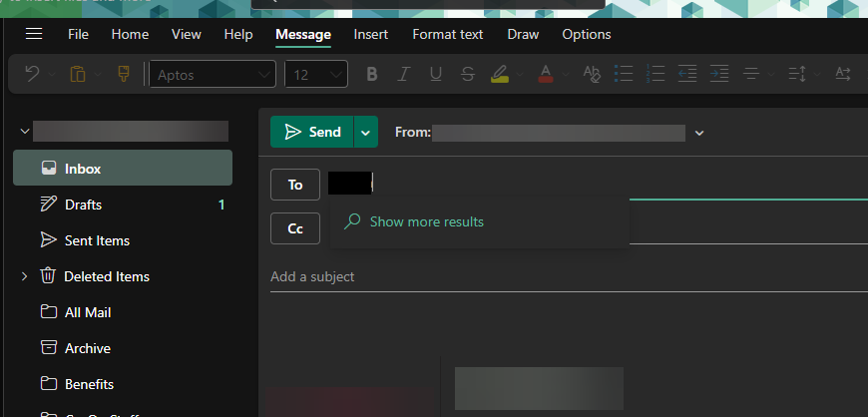
Task: Click the Add a subject field
Action: click(569, 277)
